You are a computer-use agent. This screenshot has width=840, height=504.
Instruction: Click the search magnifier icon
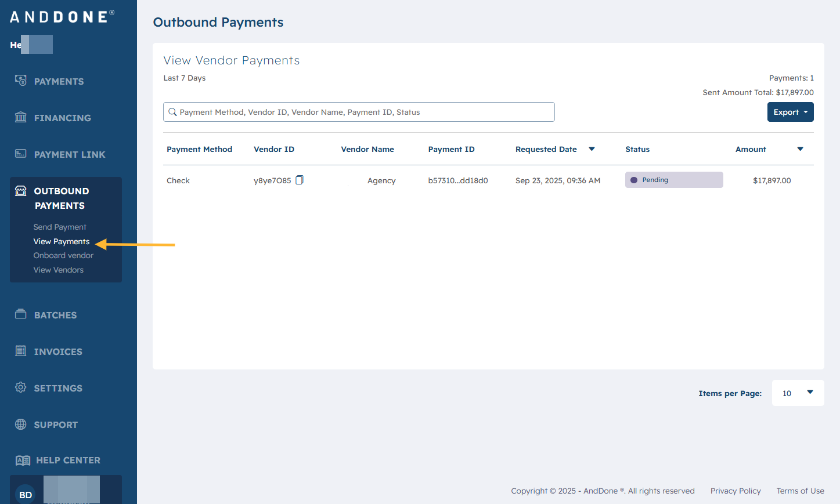[x=172, y=112]
